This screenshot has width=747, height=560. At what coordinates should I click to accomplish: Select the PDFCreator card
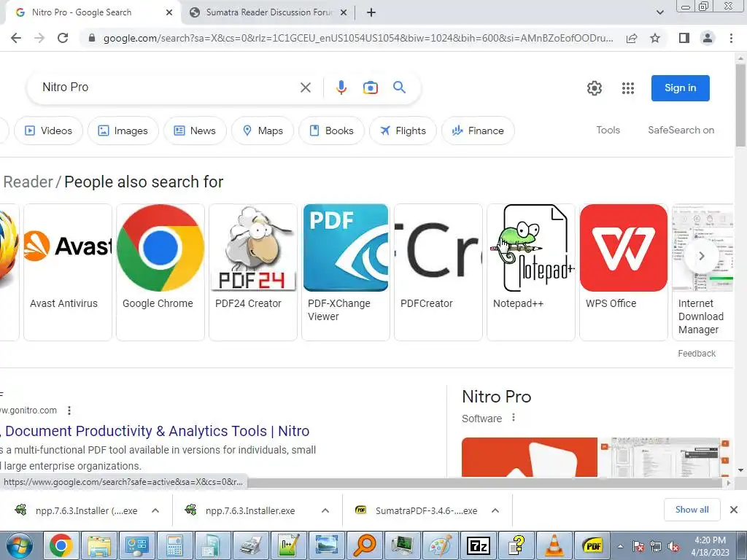pos(438,273)
